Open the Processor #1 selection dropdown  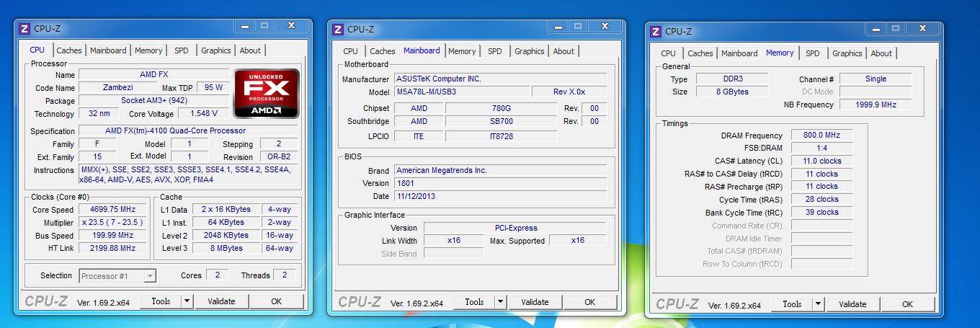click(117, 275)
